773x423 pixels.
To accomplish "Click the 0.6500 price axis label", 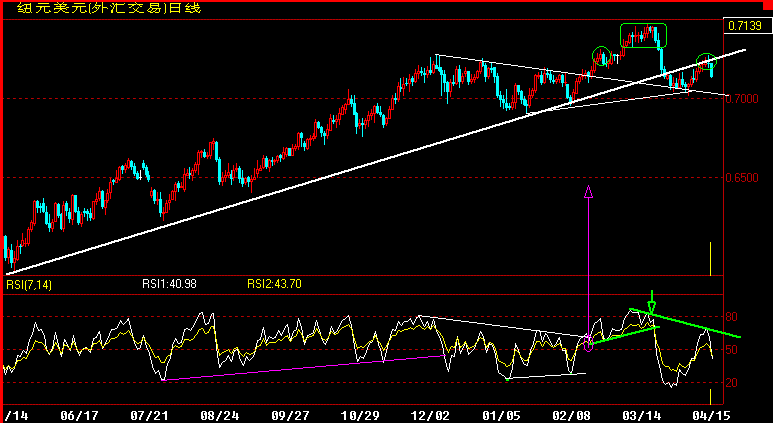I will point(742,177).
